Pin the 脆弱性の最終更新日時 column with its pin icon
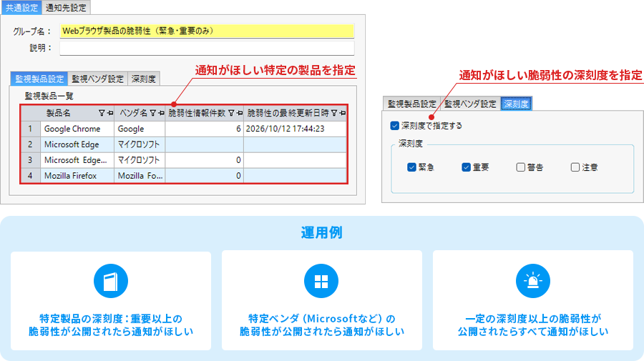Screen dimensions: 644x361 (x=343, y=113)
